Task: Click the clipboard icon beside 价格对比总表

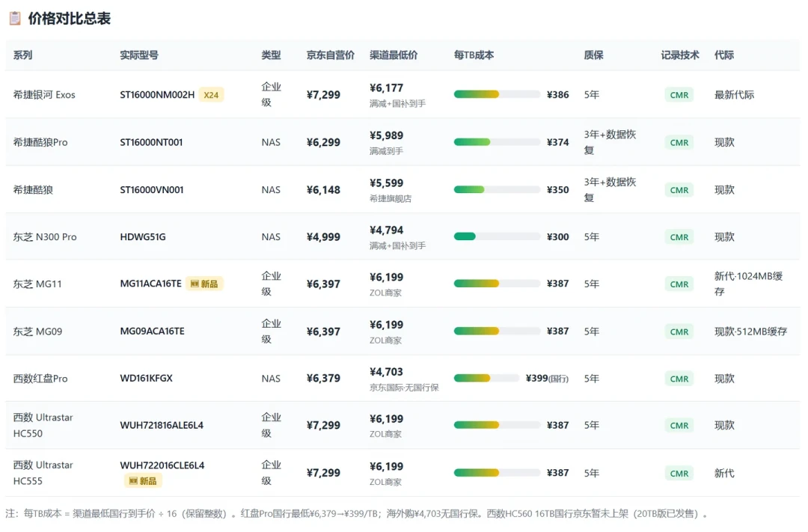Action: [16, 19]
